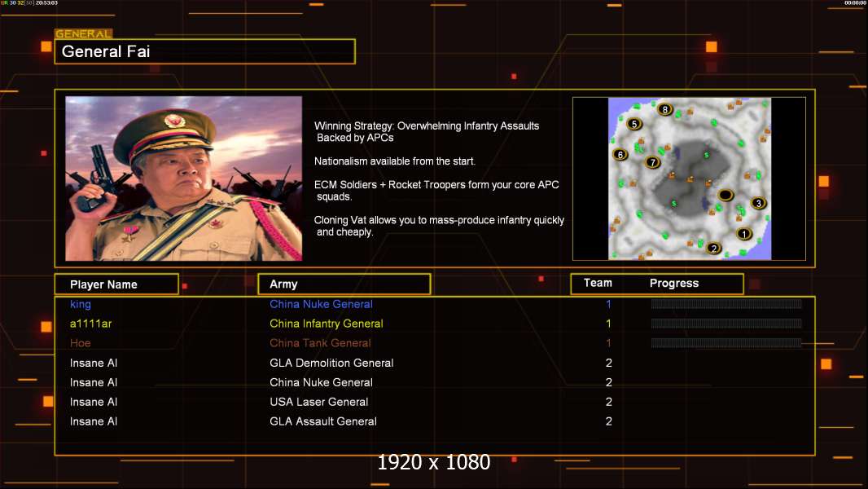Click the "Cloning Vat allows you" text line

coord(439,220)
